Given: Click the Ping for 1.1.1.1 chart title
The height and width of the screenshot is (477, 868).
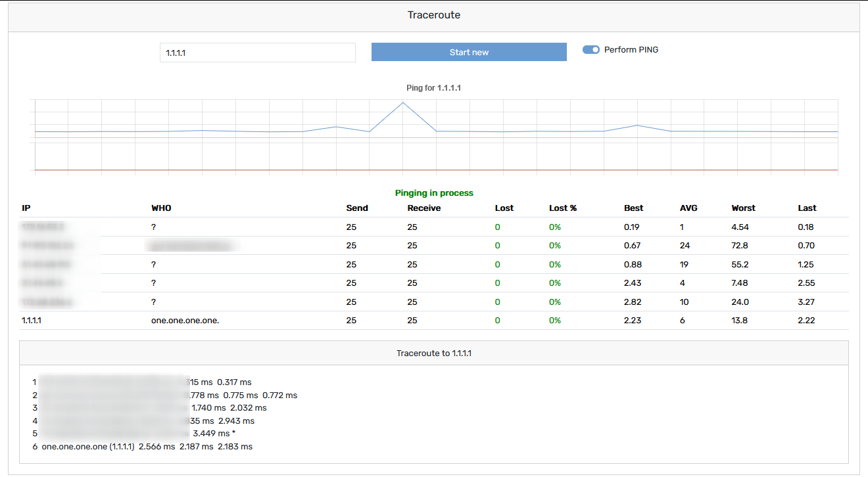Looking at the screenshot, I should (434, 87).
